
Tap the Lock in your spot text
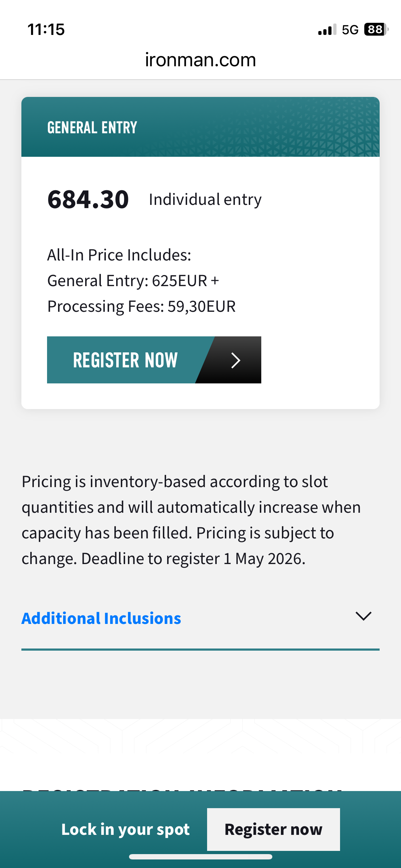click(x=125, y=830)
